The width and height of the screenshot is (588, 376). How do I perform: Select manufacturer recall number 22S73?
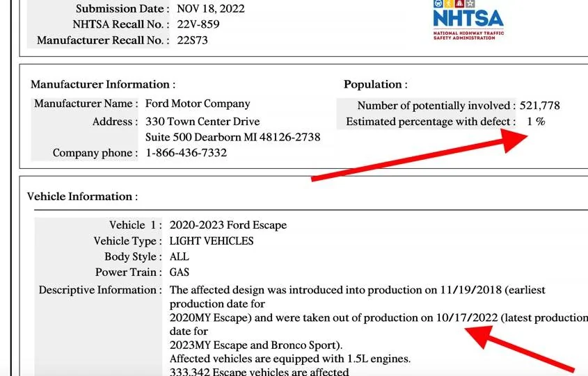coord(192,40)
